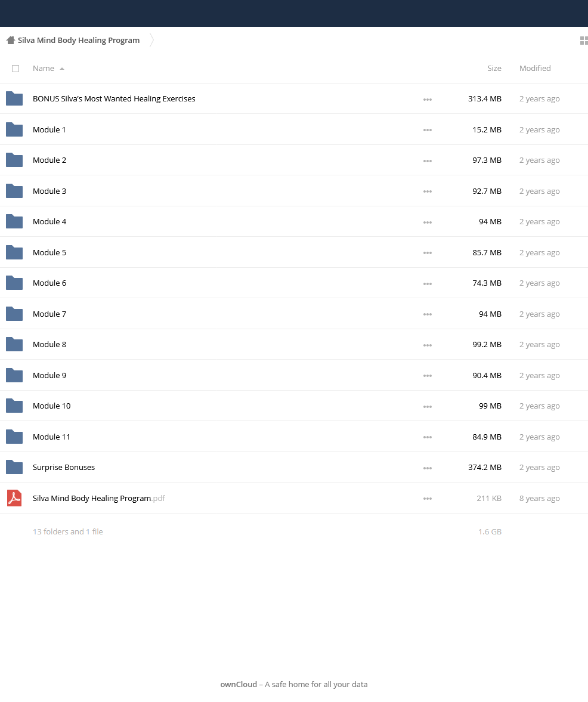Show more actions for Surprise Bonuses
588x702 pixels.
(428, 468)
